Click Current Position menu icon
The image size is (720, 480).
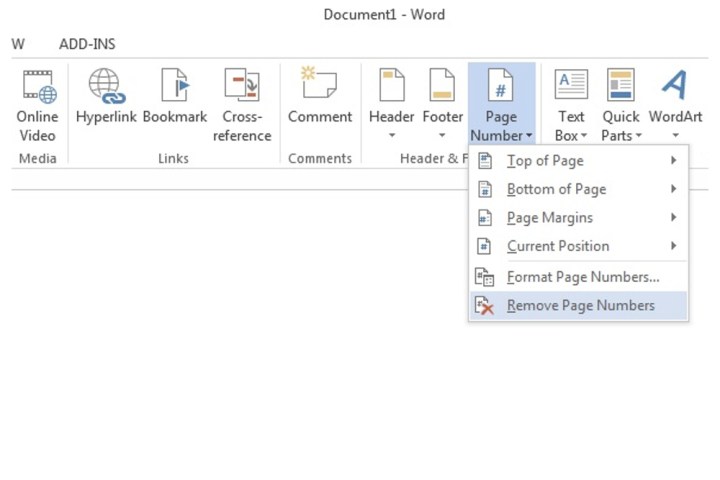[x=484, y=246]
